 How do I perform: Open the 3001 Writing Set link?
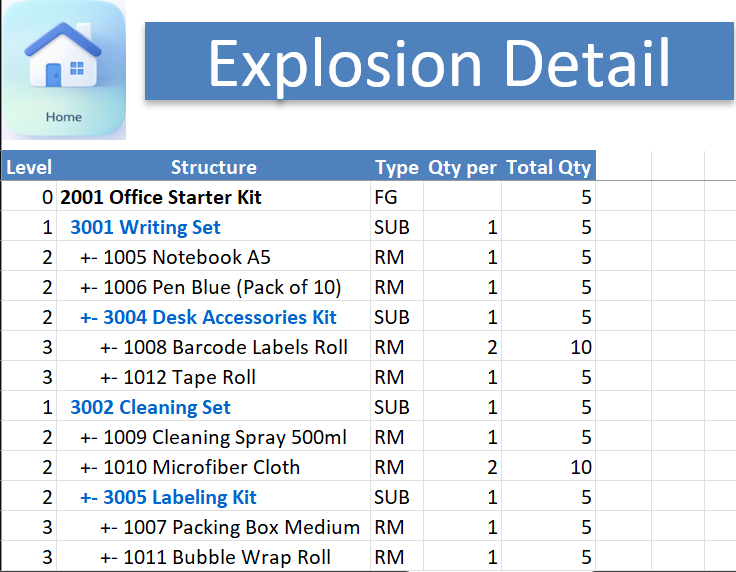[x=145, y=227]
